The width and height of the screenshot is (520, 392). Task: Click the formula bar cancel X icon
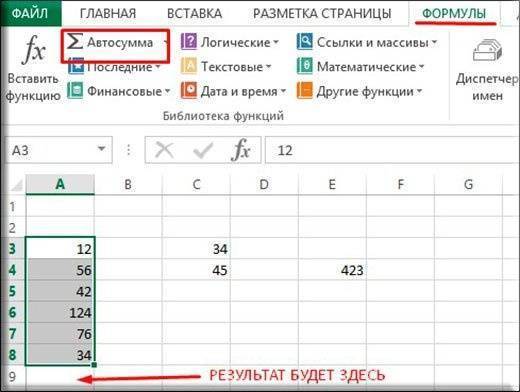point(164,150)
